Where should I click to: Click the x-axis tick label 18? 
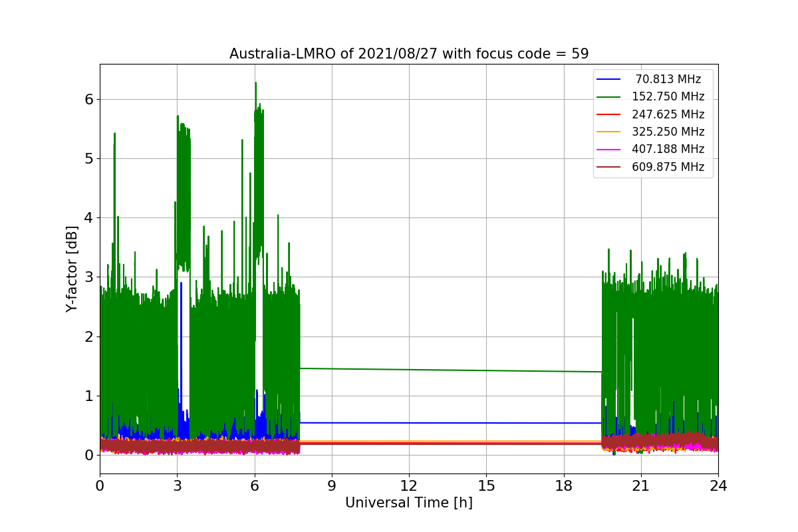(x=563, y=485)
